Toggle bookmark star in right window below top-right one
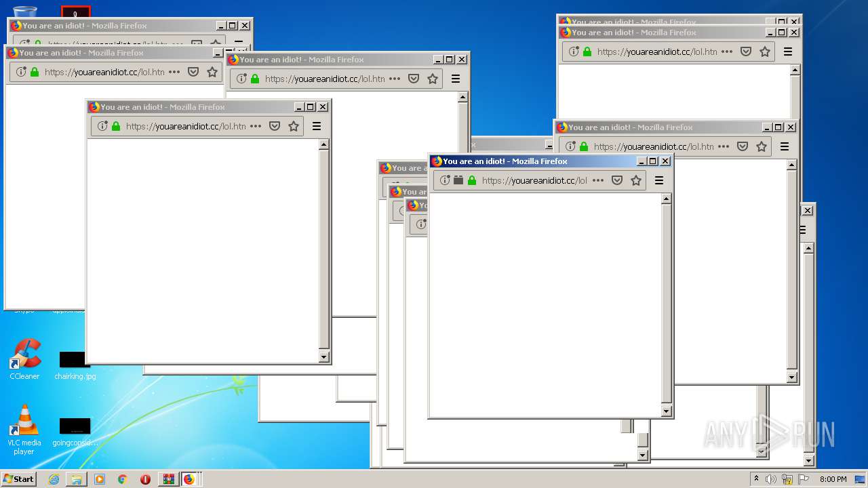The height and width of the screenshot is (488, 868). click(x=762, y=146)
